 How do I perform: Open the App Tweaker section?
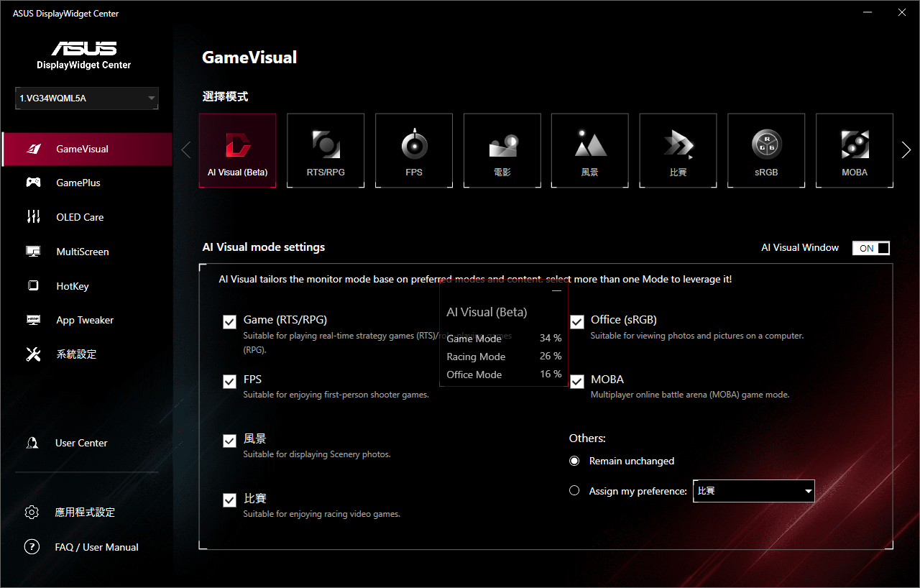[x=86, y=320]
